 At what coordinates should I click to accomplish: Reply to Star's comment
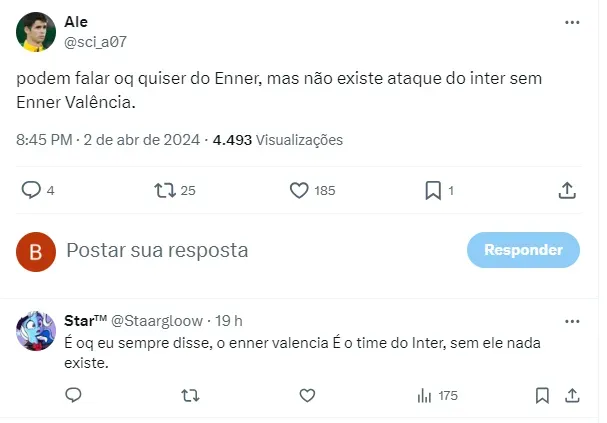tap(73, 396)
